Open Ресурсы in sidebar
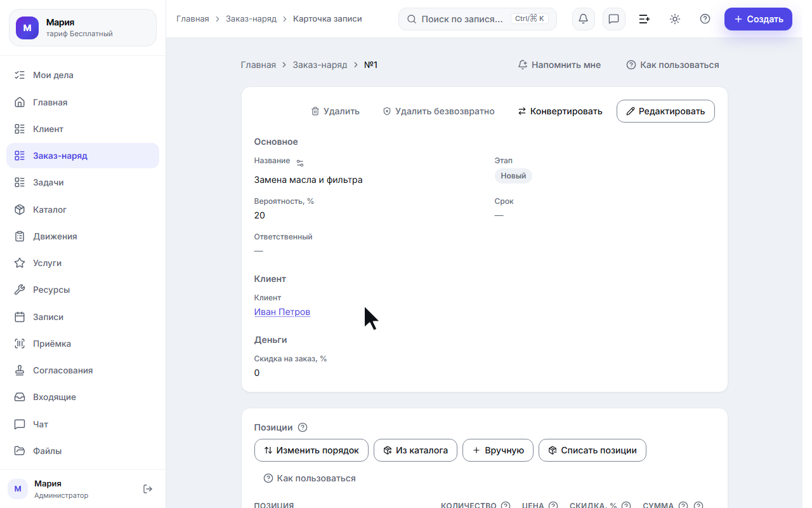Image resolution: width=812 pixels, height=508 pixels. click(x=82, y=290)
